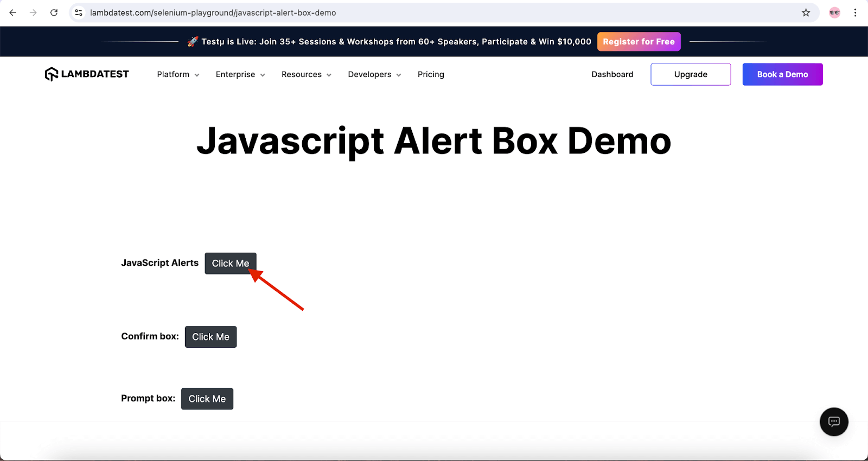The height and width of the screenshot is (461, 868).
Task: Expand the Platform menu
Action: click(178, 74)
